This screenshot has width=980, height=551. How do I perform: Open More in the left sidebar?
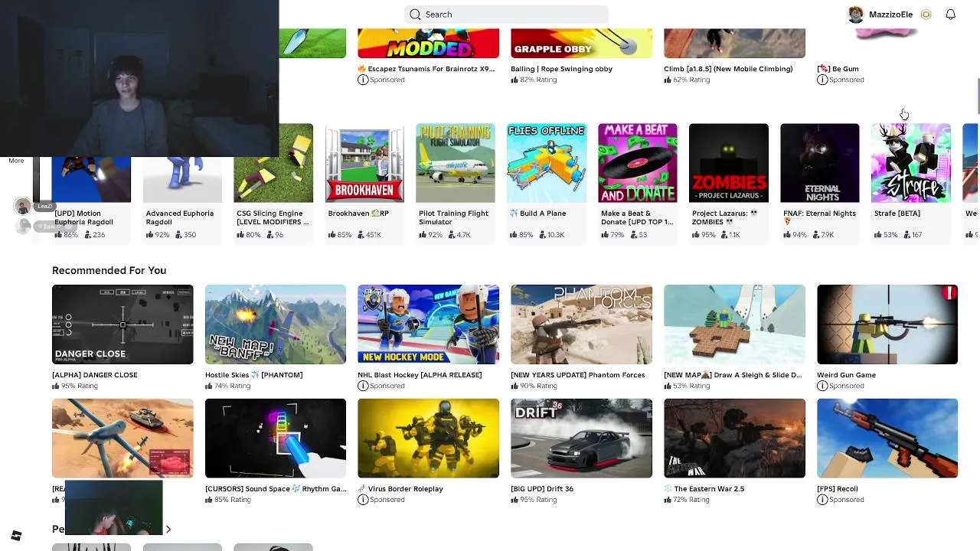[x=16, y=161]
